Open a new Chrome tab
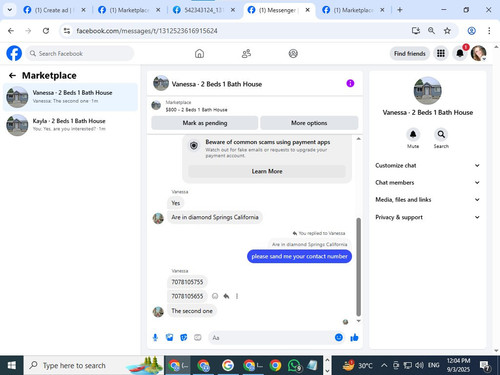Screen dimensions: 500x375 [x=400, y=10]
